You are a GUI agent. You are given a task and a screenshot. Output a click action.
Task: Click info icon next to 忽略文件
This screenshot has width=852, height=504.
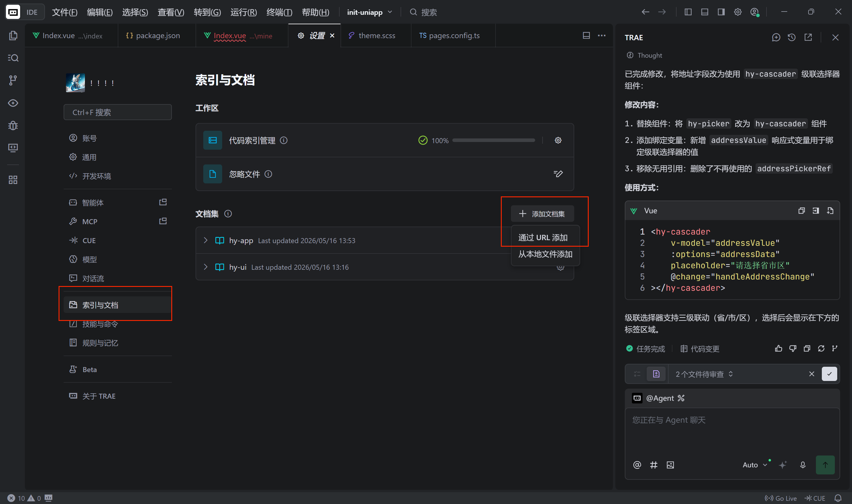(x=268, y=174)
